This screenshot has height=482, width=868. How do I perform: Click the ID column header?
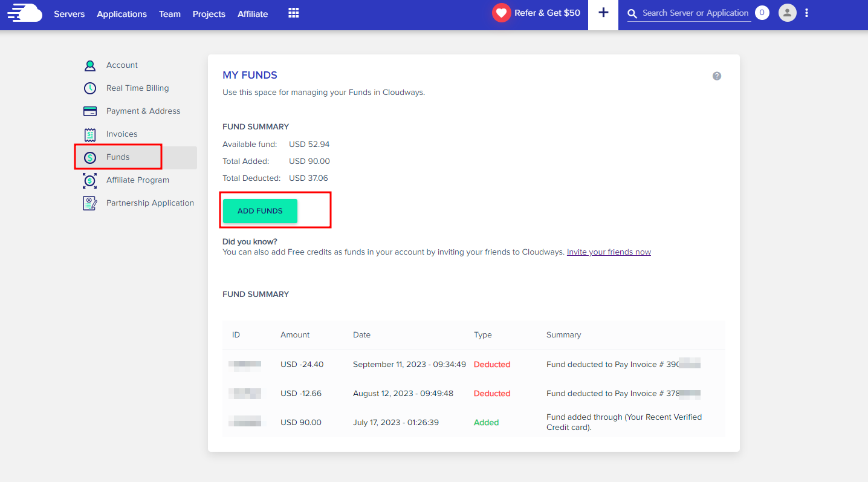click(236, 335)
